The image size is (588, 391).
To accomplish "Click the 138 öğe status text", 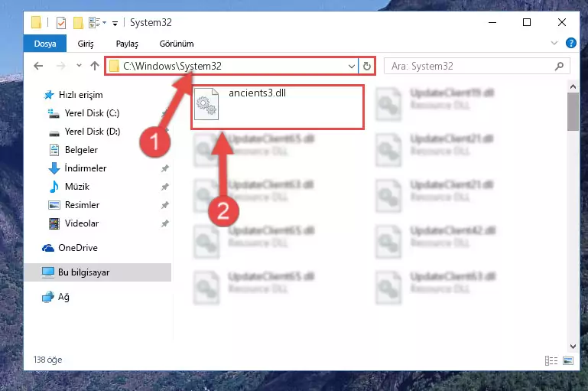I will click(x=47, y=360).
